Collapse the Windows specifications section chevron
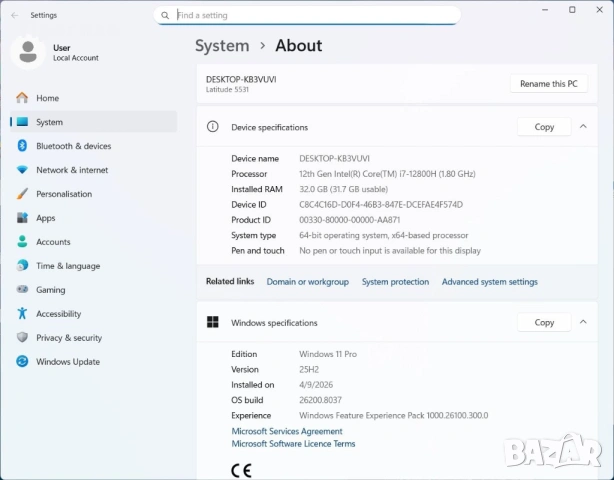This screenshot has width=614, height=480. pyautogui.click(x=583, y=322)
